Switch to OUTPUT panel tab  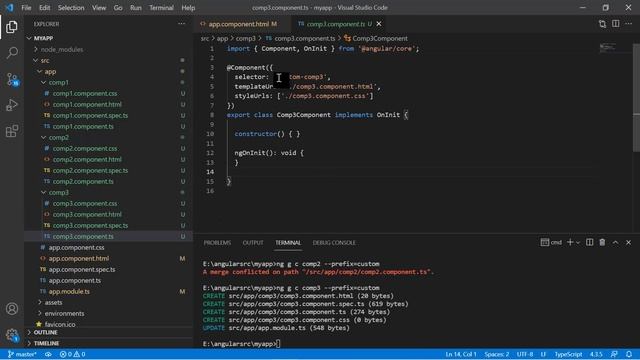pos(253,243)
